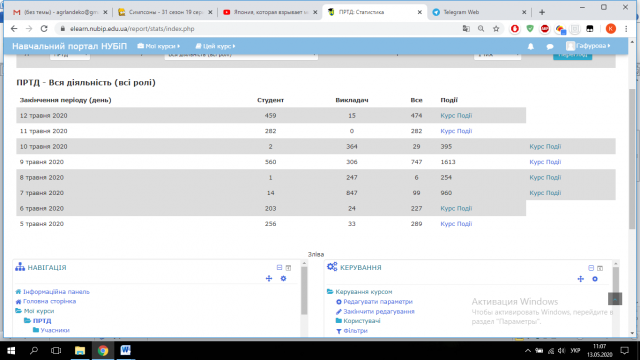Open Керування block settings gear
Screen dimensions: 640x360
coord(595,279)
